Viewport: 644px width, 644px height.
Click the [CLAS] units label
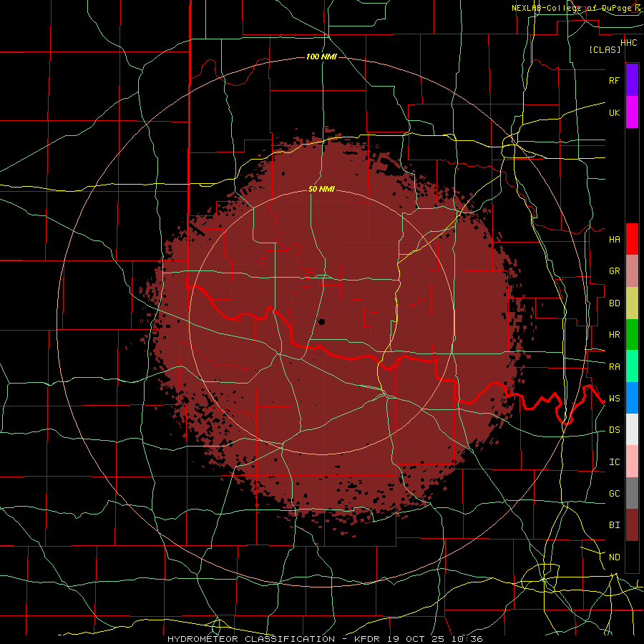pos(605,49)
